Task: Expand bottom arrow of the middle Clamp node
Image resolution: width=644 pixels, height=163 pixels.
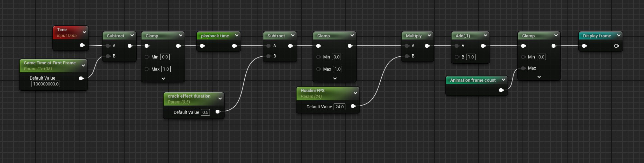Action: (x=335, y=79)
